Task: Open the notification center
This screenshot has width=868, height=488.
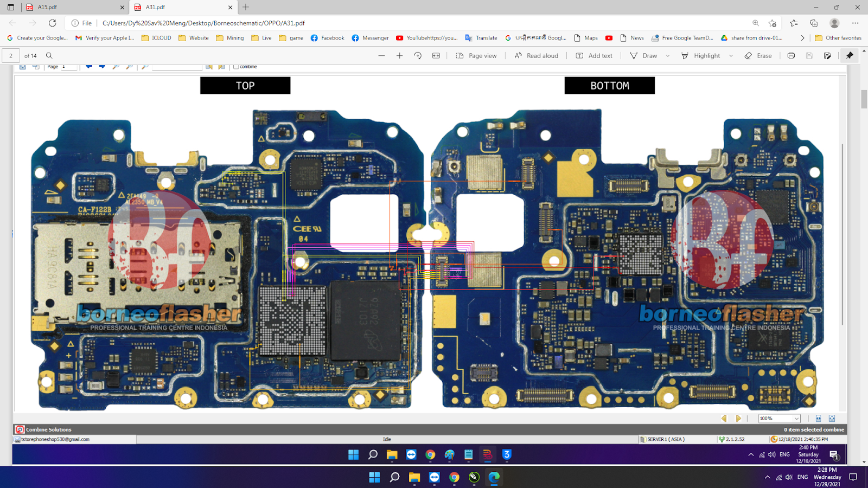Action: point(853,477)
